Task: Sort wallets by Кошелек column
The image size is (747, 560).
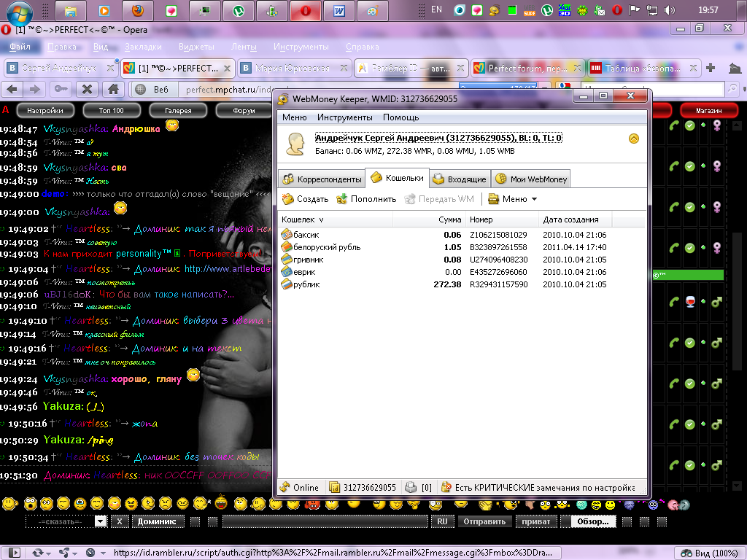Action: 335,219
